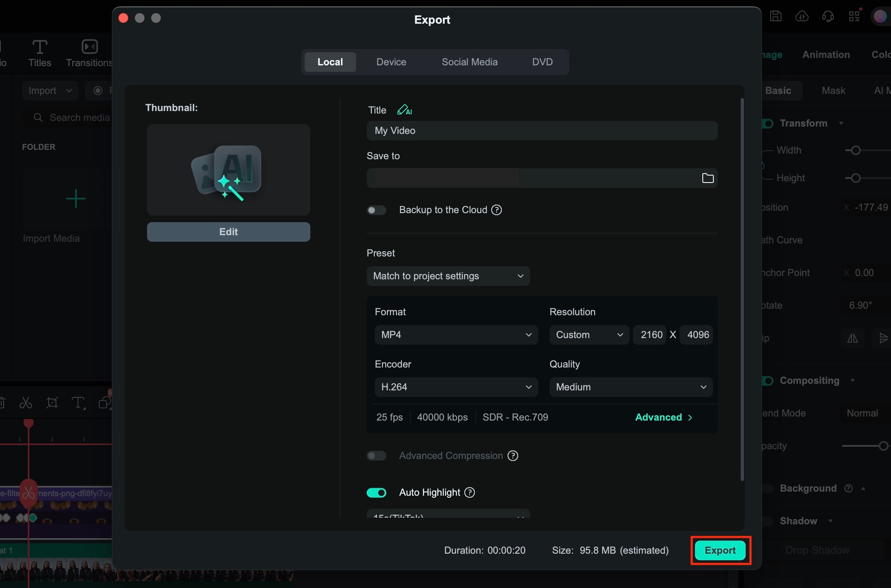Select the crop tool in the timeline toolbar
The width and height of the screenshot is (891, 588).
tap(52, 403)
